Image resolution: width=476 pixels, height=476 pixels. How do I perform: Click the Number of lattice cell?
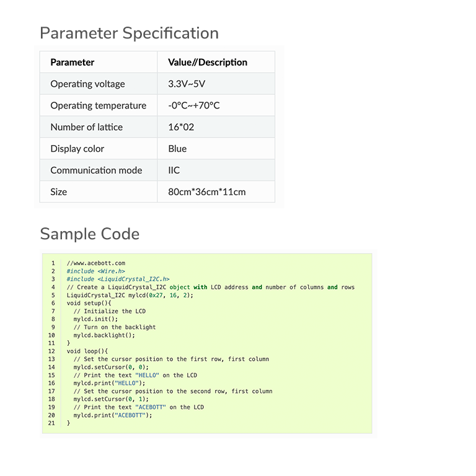[99, 127]
